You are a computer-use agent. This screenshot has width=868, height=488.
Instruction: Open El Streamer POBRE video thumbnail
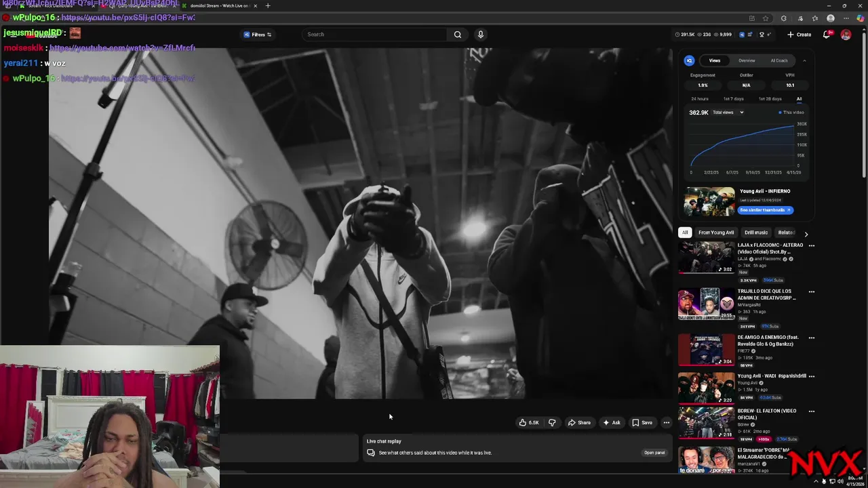707,460
